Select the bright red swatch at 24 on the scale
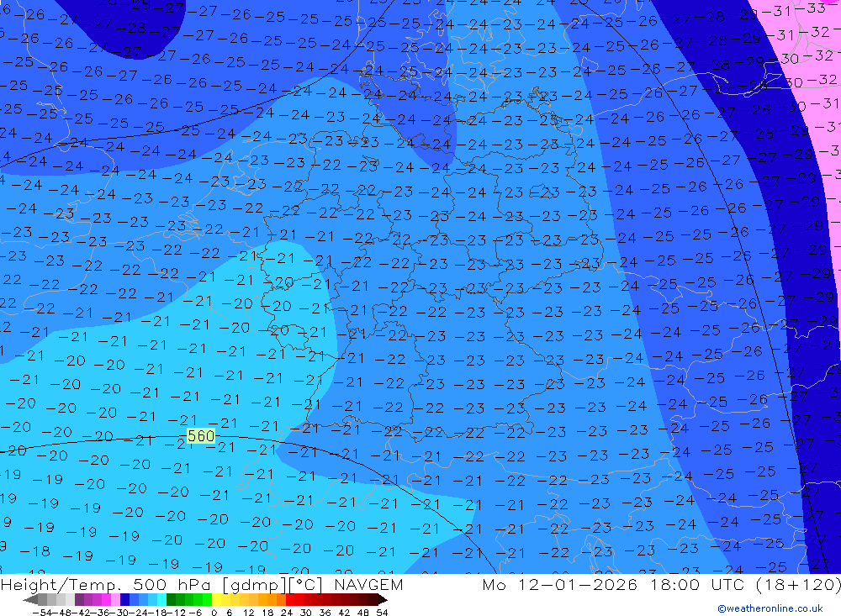Screen dimensions: 841x616 (290, 599)
